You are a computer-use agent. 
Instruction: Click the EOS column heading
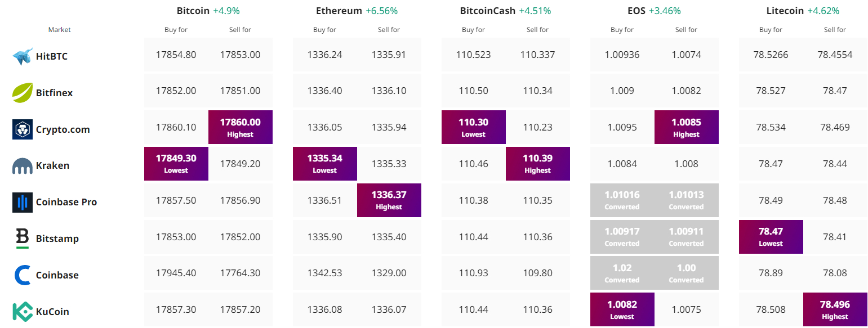637,11
